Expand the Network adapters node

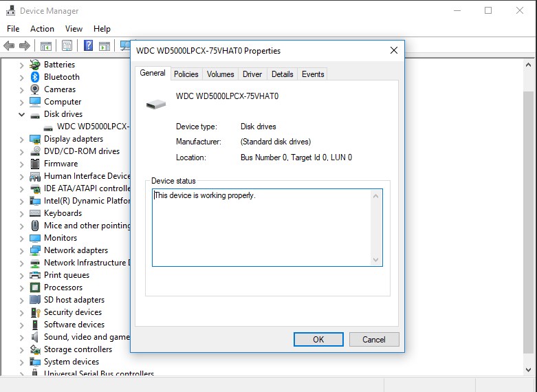[x=21, y=251]
